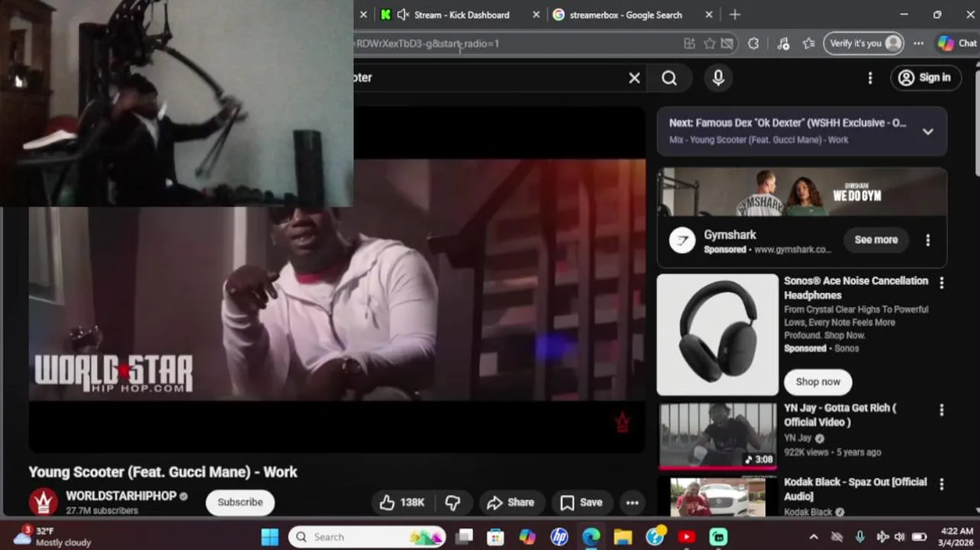Show hidden system tray icons

tap(813, 537)
